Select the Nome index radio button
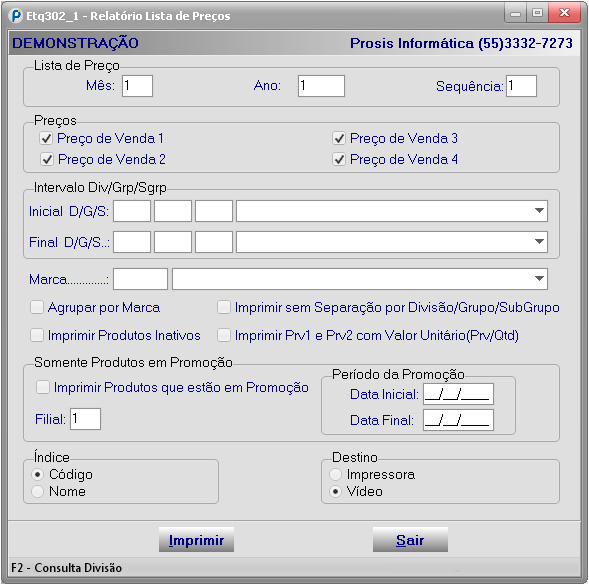 [x=37, y=491]
